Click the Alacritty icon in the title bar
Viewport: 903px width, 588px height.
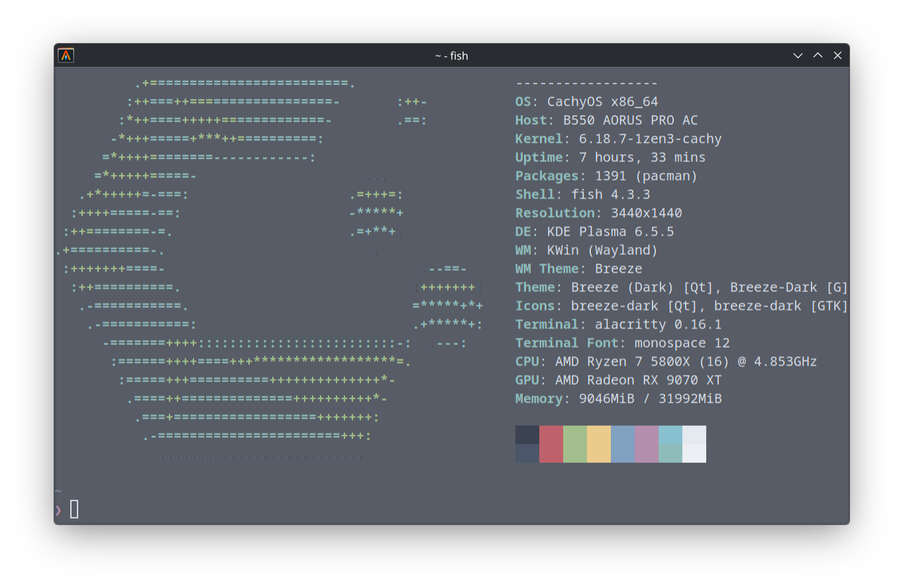[66, 56]
